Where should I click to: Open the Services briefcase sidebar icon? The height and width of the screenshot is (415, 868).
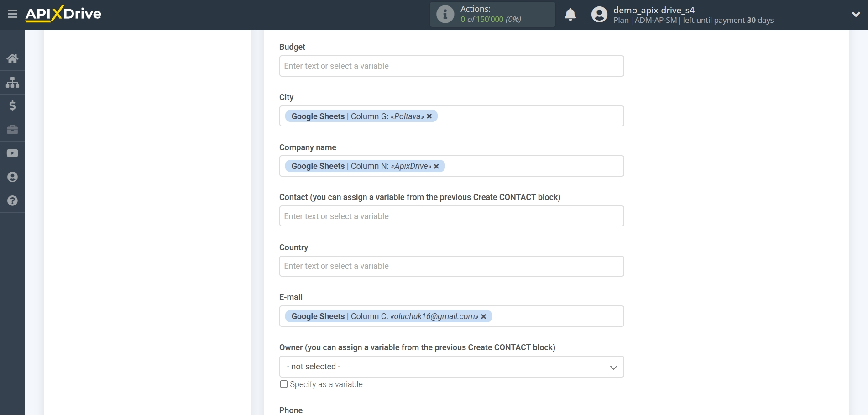[12, 130]
